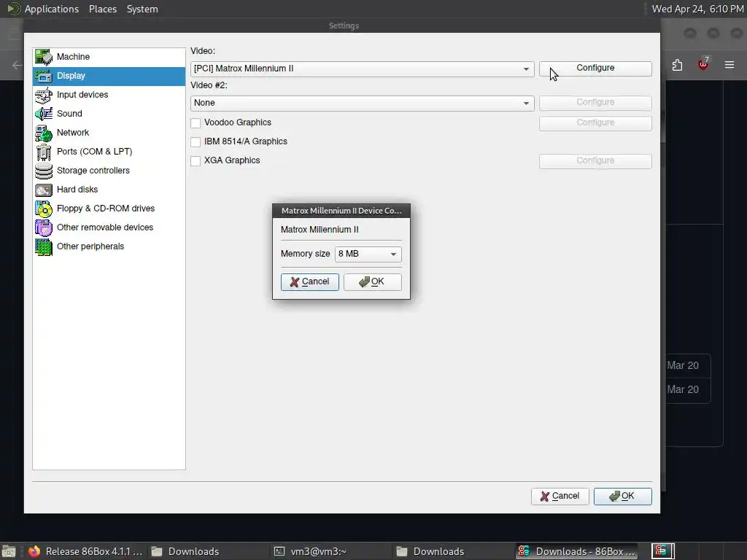
Task: Click the 86Box tray icon in taskbar
Action: tap(662, 551)
